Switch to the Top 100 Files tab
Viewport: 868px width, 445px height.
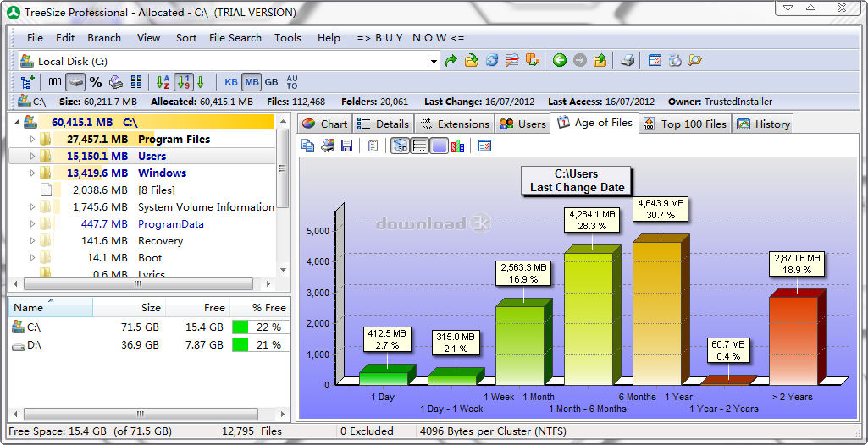pyautogui.click(x=685, y=124)
